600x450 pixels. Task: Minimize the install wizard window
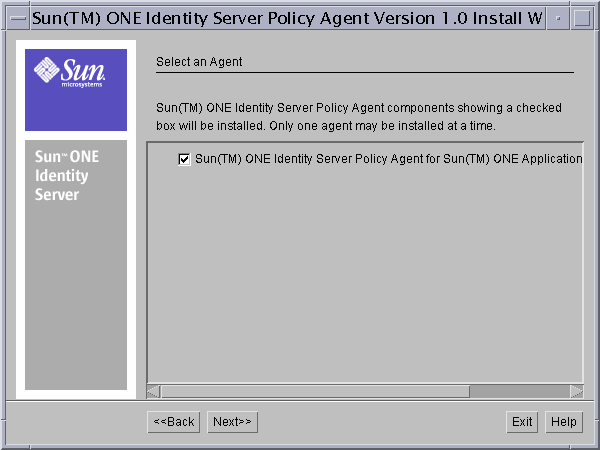(558, 18)
